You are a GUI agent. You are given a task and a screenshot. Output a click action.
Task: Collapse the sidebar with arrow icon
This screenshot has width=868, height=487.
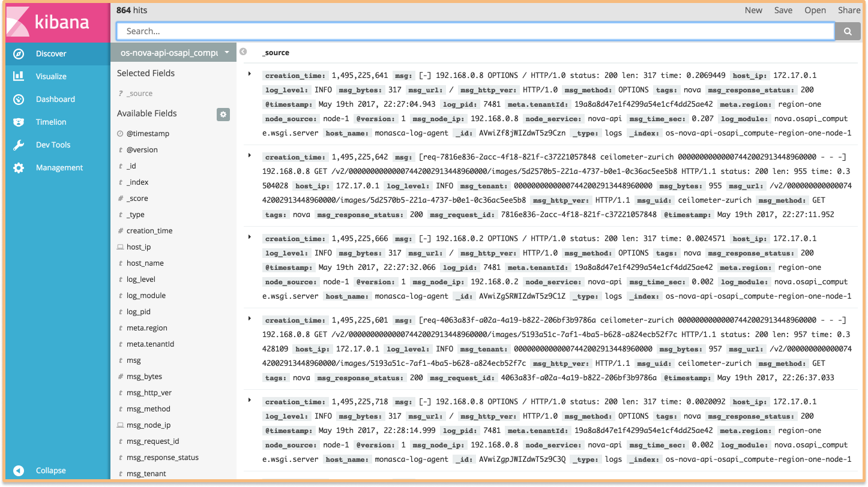pos(19,470)
